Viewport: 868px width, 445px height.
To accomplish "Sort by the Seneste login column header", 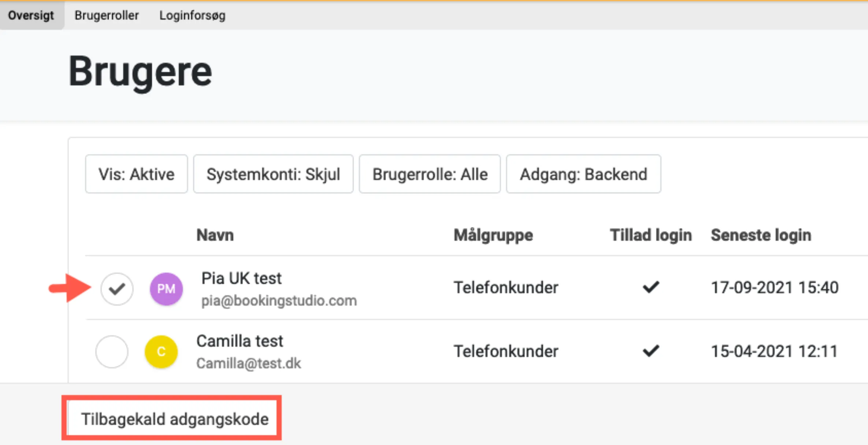I will click(761, 235).
